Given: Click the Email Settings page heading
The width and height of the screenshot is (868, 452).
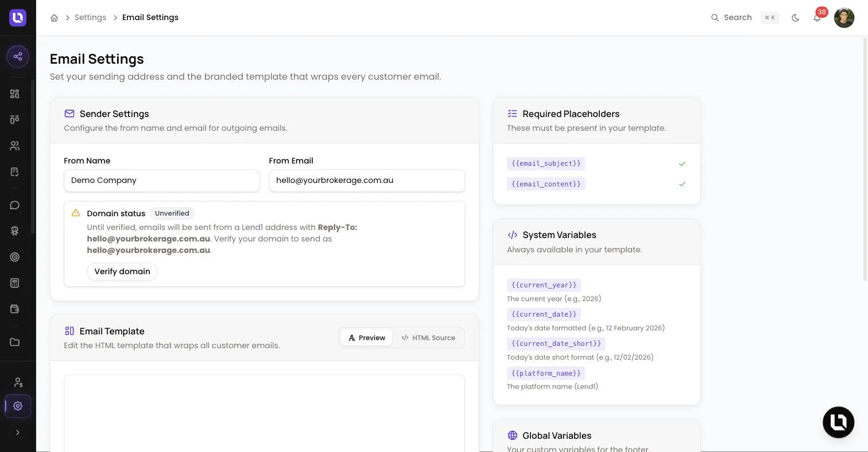Looking at the screenshot, I should click(x=97, y=59).
